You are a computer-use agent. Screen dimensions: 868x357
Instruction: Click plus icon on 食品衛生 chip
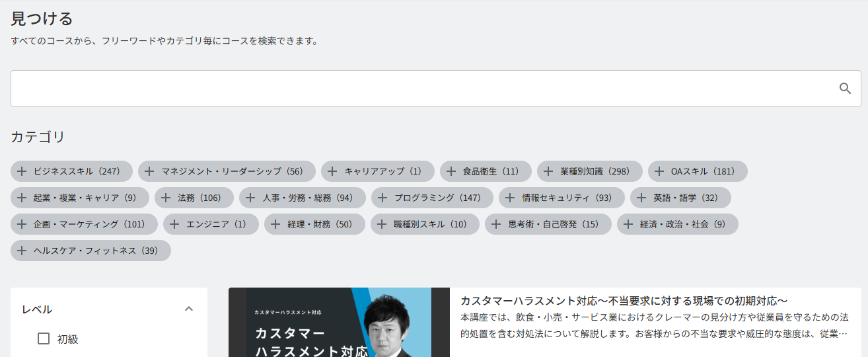(451, 171)
